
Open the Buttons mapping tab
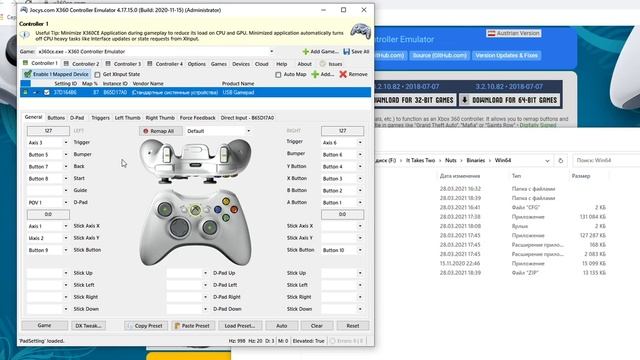tap(56, 118)
